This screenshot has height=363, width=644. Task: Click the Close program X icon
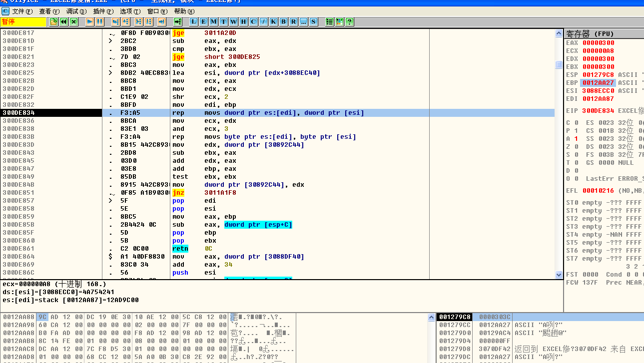tap(73, 21)
